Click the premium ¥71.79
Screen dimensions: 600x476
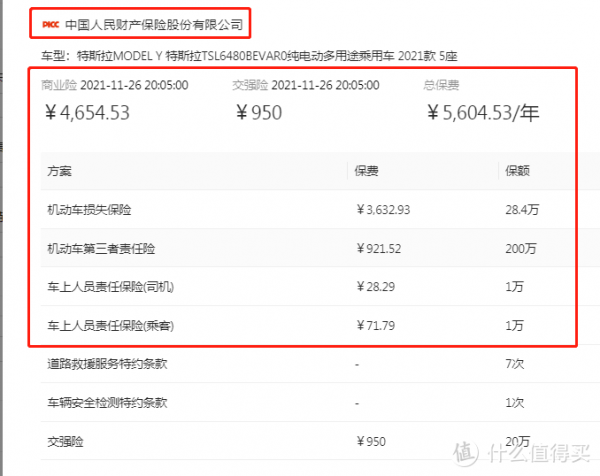[375, 326]
